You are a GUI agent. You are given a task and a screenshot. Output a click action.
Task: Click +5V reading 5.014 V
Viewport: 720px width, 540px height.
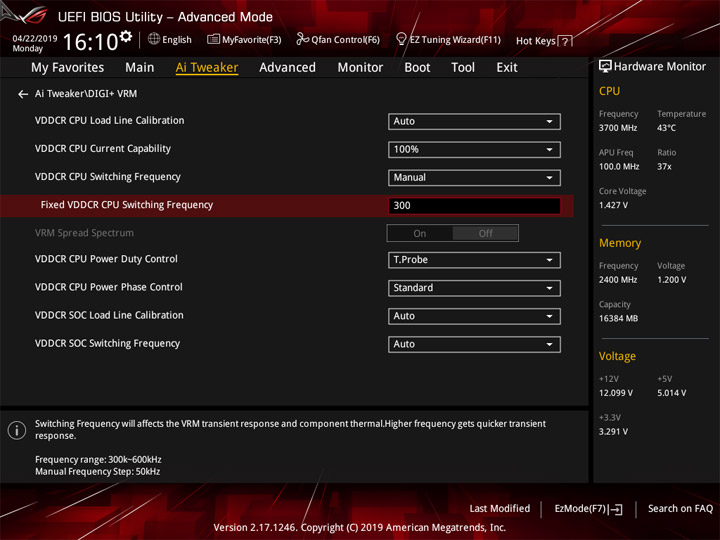[672, 393]
